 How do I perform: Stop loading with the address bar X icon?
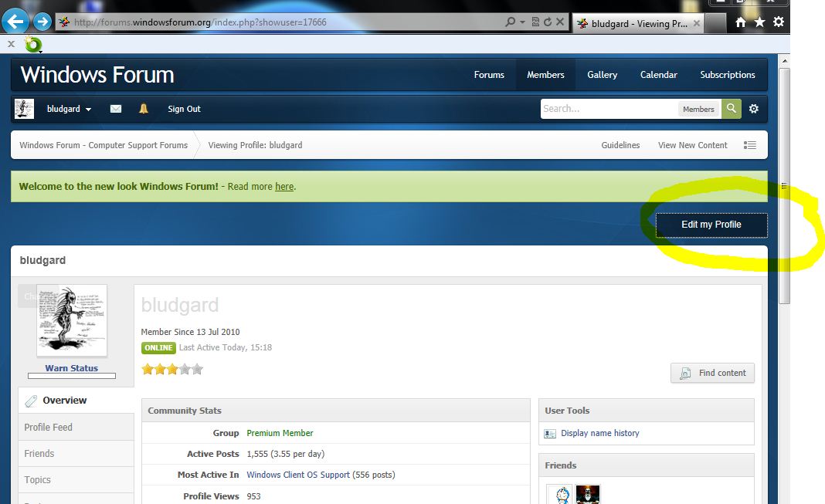click(x=560, y=22)
